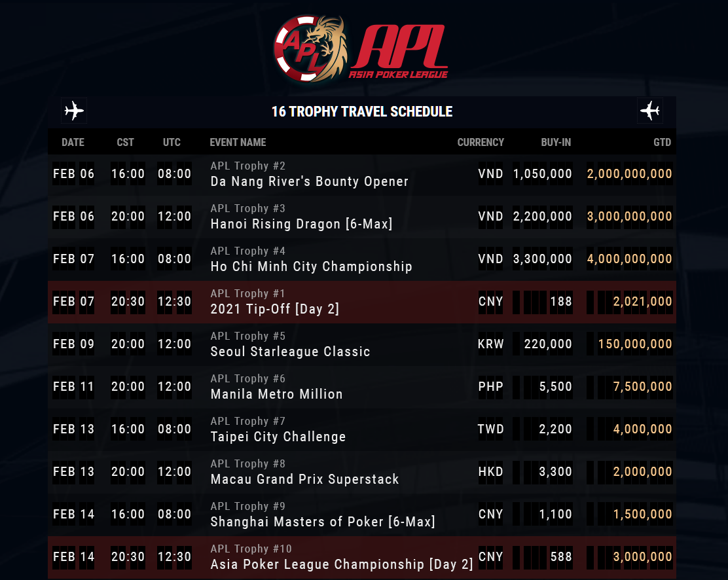The height and width of the screenshot is (580, 728).
Task: Select Seoul Starleague Classic event
Action: point(290,352)
